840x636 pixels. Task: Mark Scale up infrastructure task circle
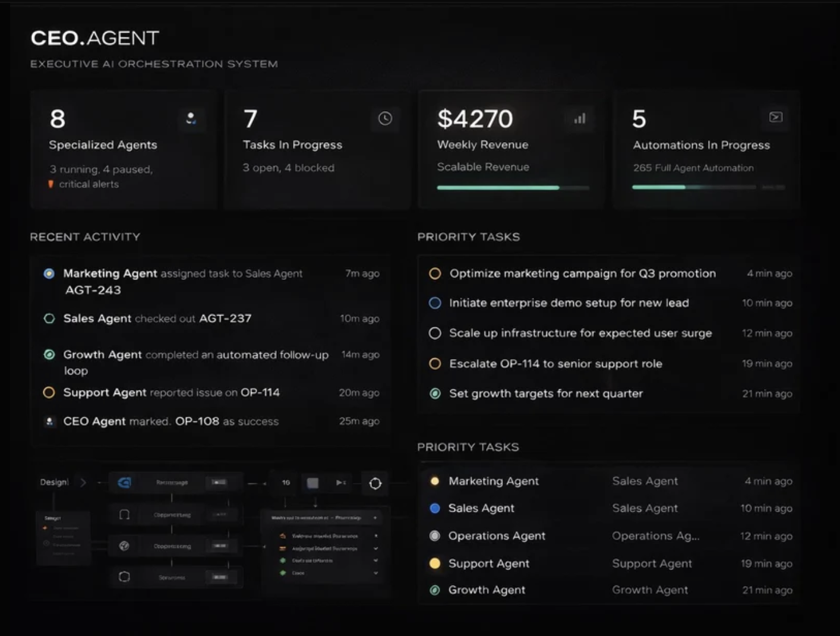click(435, 333)
